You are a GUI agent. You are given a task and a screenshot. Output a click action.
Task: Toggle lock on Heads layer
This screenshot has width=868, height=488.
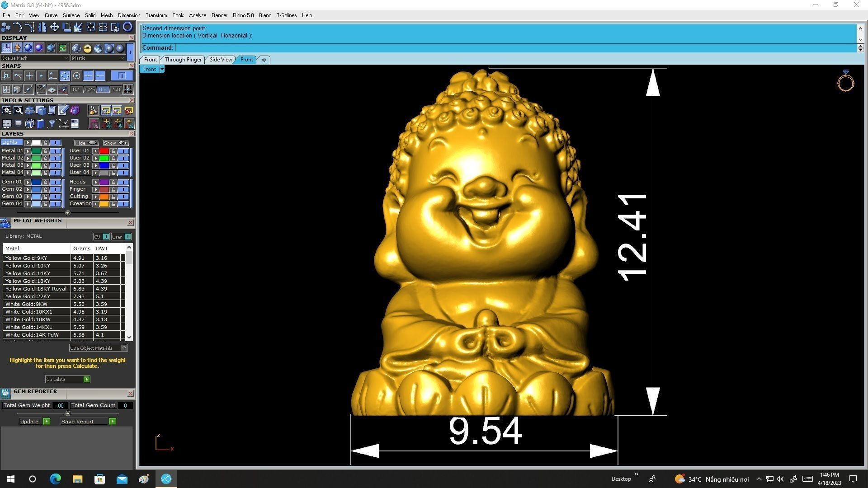[x=113, y=182]
